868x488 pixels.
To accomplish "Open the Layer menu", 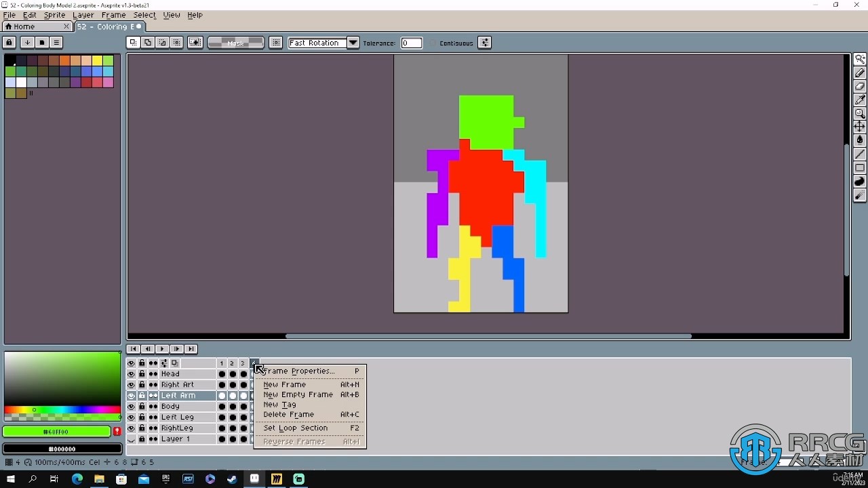I will tap(83, 15).
